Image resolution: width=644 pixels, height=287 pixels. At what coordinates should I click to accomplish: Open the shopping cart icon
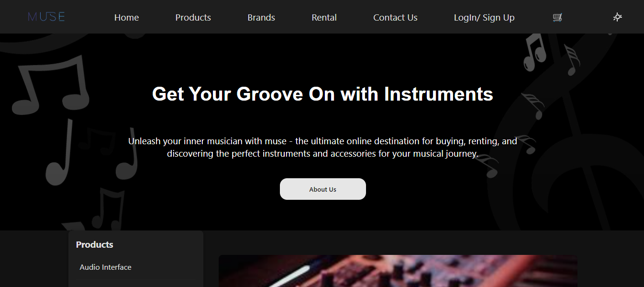(557, 18)
